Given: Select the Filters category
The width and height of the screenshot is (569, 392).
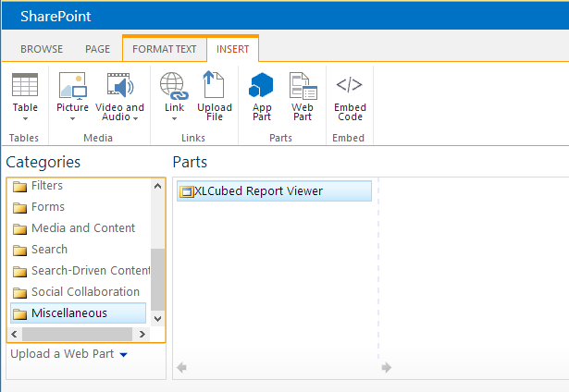Looking at the screenshot, I should [47, 186].
